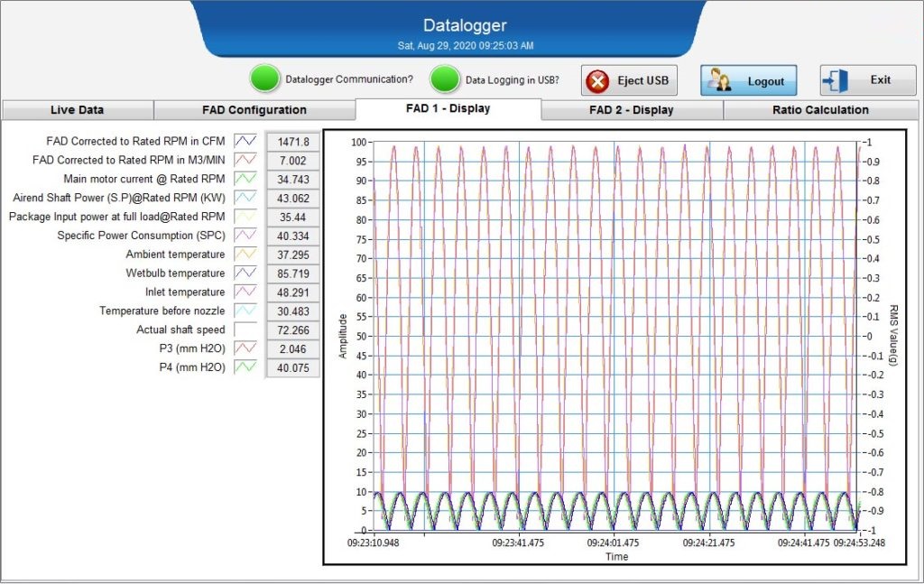Click the Main motor current plot legend icon
The image size is (924, 584).
point(245,179)
